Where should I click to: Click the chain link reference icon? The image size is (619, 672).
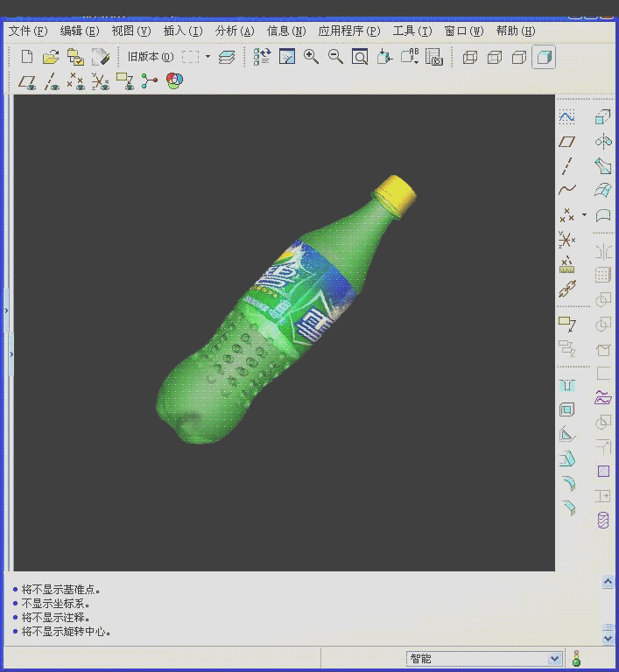567,290
